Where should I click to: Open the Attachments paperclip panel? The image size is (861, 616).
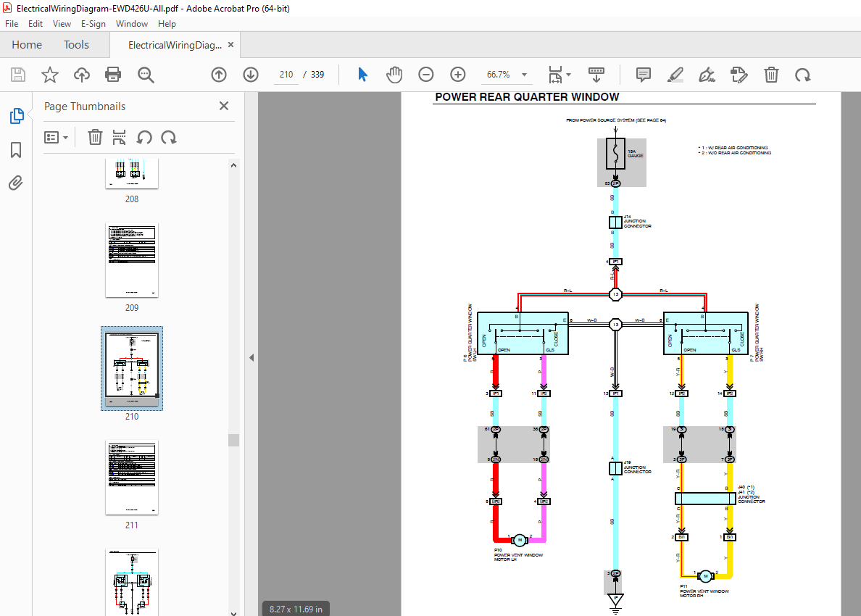click(x=16, y=183)
